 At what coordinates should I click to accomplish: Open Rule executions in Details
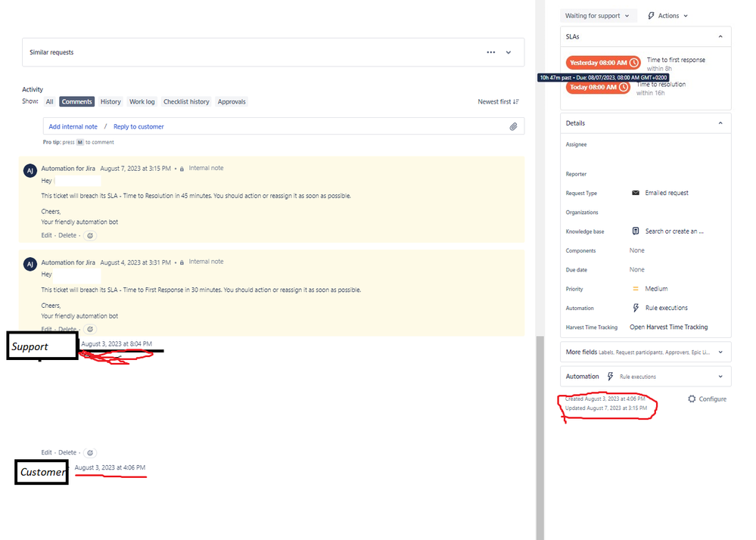pos(666,308)
